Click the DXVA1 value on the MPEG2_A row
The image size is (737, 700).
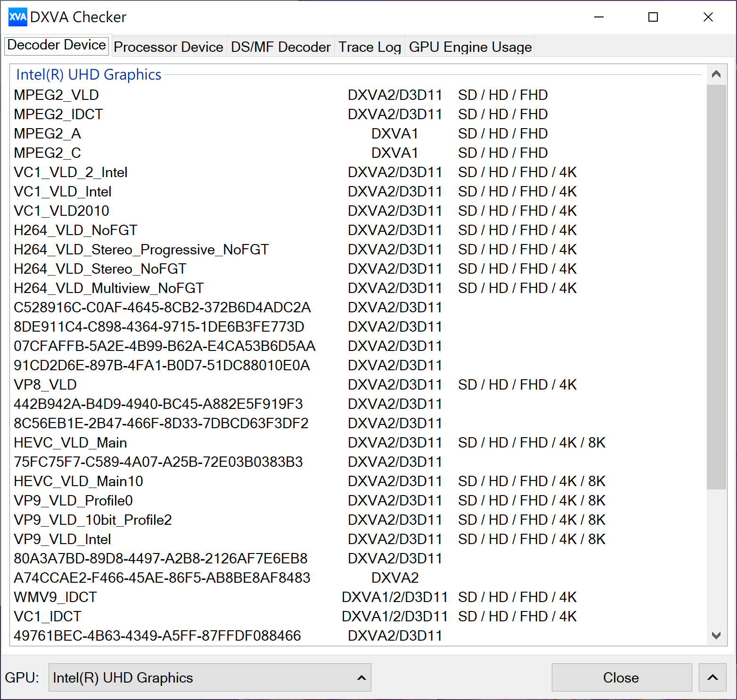(395, 133)
